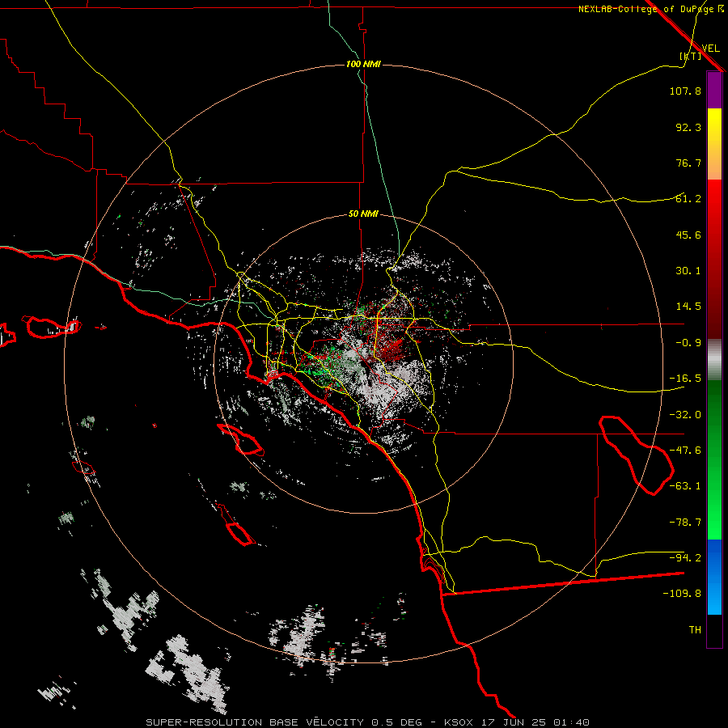Click the -0.9 scale value

(688, 343)
